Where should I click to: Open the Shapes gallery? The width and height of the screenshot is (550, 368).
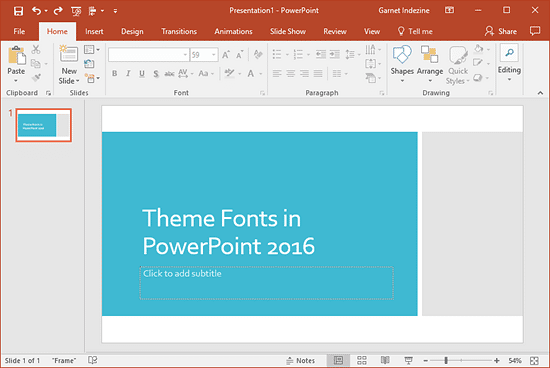point(402,64)
